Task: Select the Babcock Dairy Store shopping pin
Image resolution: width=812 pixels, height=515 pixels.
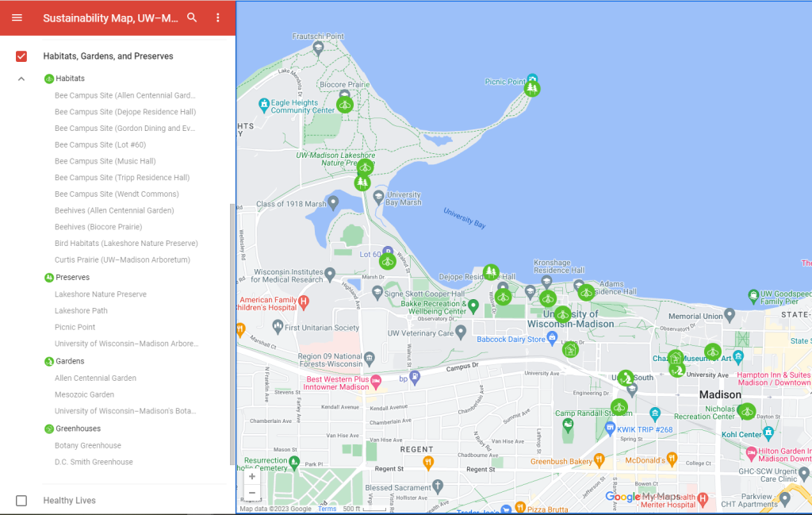Action: point(552,338)
